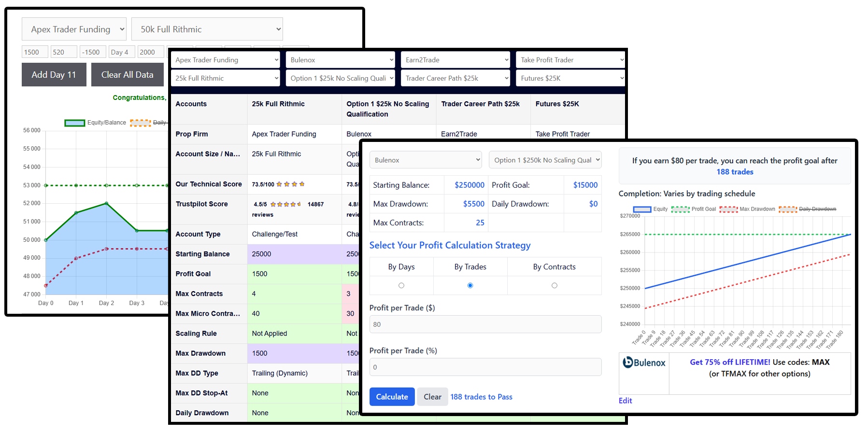Click the blue Calculate button

[392, 397]
